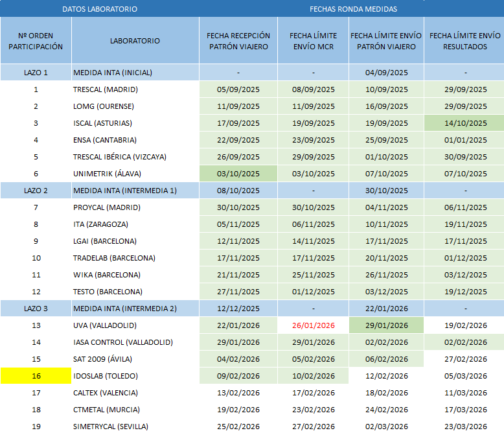Click the LABORATORIO column header
Image resolution: width=504 pixels, height=433 pixels.
click(135, 41)
